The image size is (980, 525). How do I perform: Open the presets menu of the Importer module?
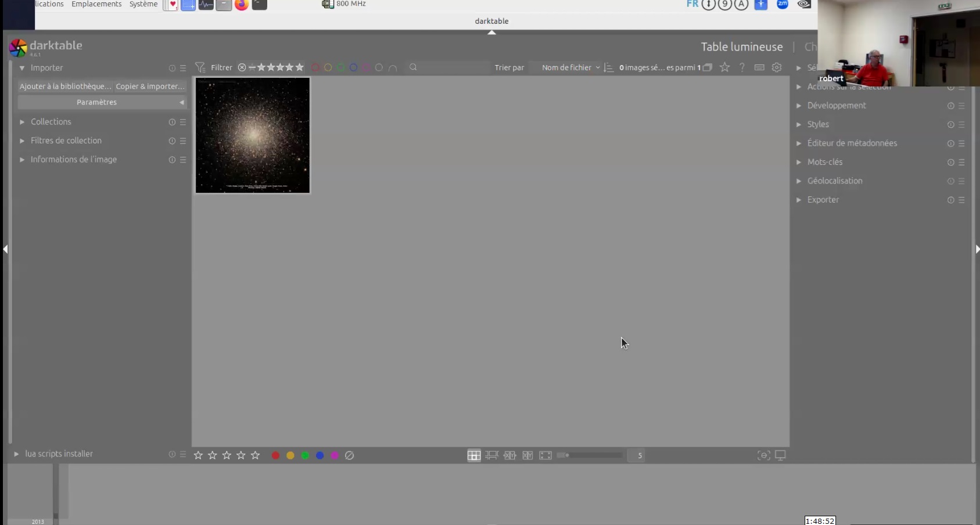coord(183,68)
